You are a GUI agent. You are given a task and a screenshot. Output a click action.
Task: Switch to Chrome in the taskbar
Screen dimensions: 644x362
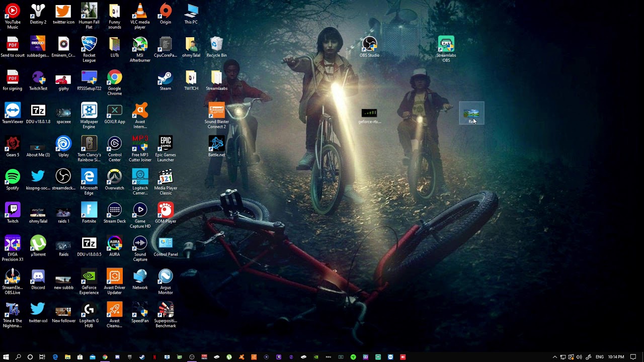[x=105, y=357]
